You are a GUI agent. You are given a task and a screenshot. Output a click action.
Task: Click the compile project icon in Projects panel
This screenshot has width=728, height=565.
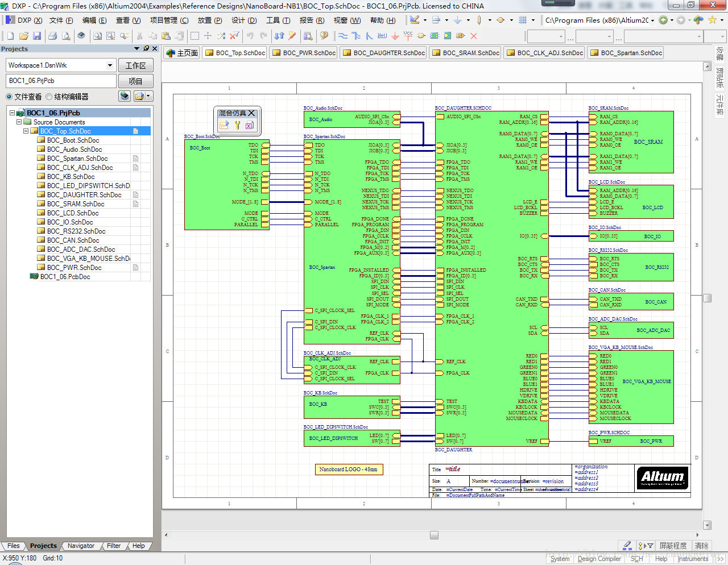click(125, 96)
